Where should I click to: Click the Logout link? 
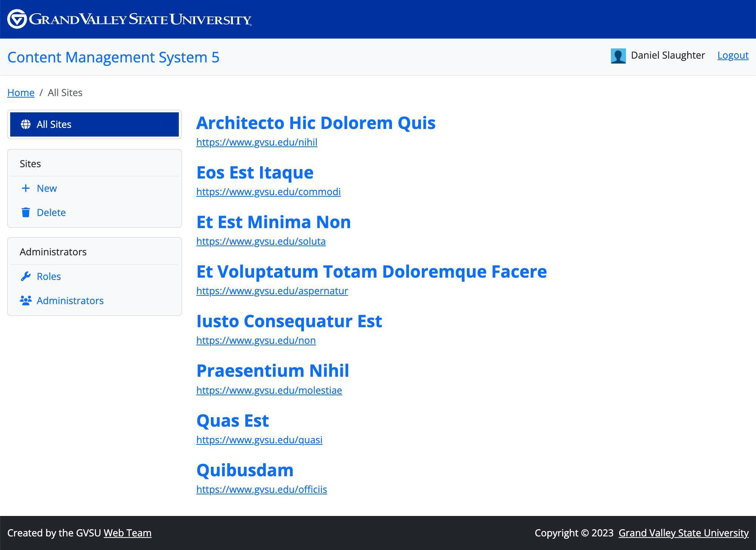pyautogui.click(x=733, y=55)
